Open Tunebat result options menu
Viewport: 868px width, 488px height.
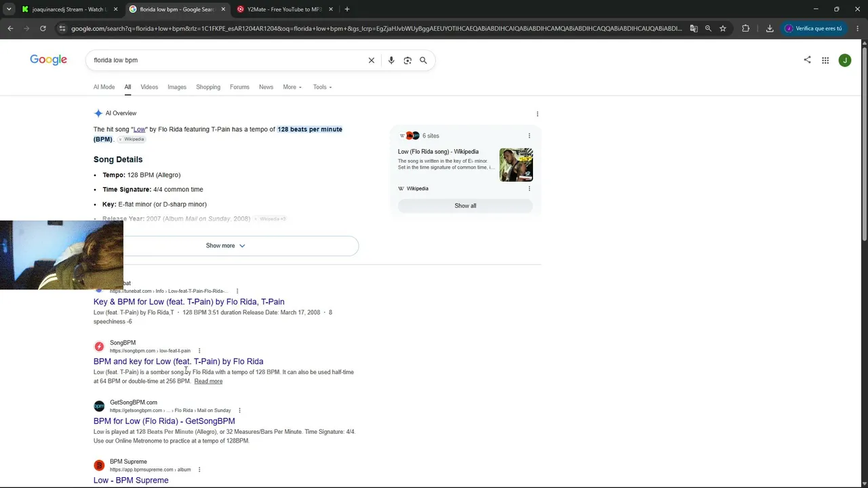point(237,291)
